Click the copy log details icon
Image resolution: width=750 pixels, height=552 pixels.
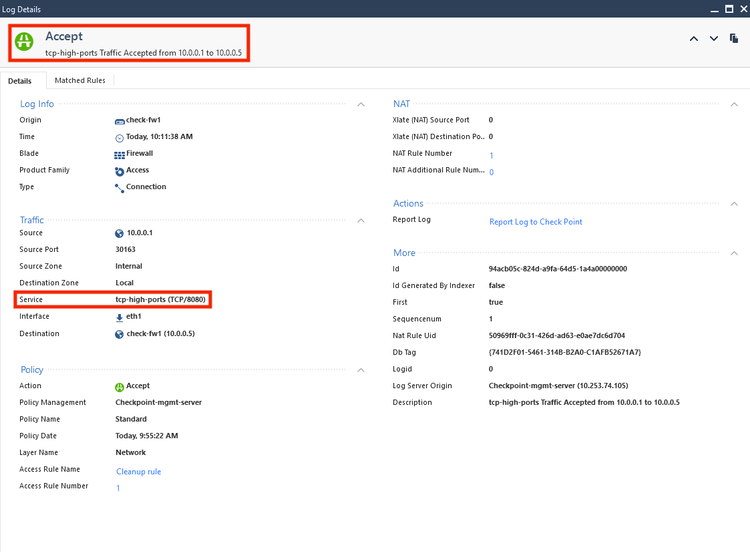734,38
